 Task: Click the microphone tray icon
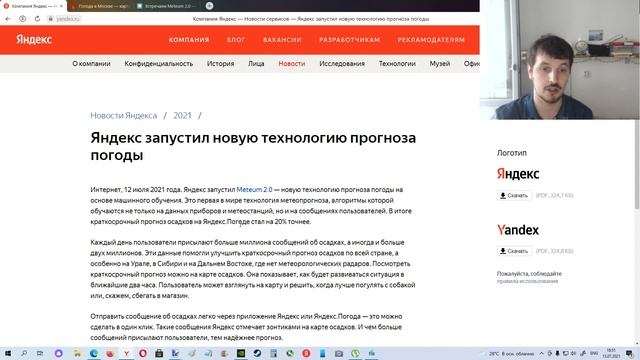[x=557, y=353]
